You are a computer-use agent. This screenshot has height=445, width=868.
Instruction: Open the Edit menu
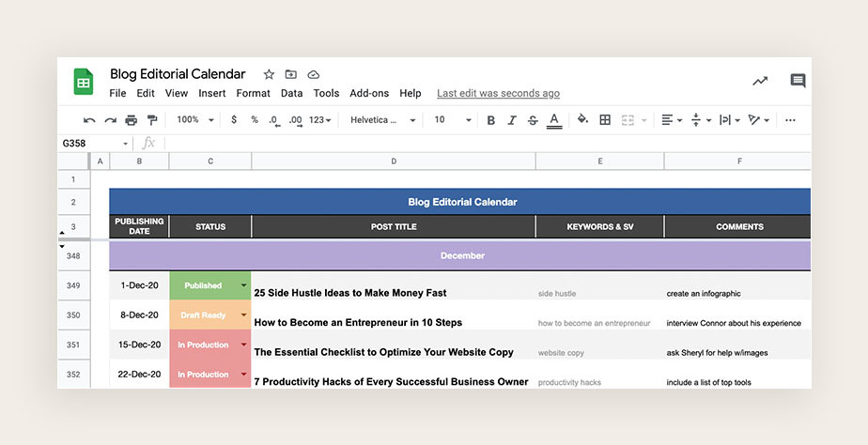point(146,93)
